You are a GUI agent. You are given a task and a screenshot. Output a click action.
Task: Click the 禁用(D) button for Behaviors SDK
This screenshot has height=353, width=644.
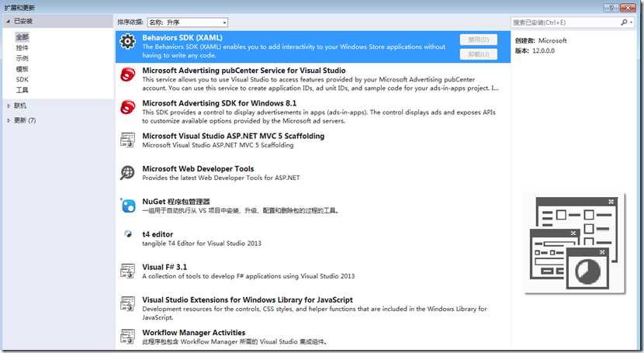click(x=479, y=40)
